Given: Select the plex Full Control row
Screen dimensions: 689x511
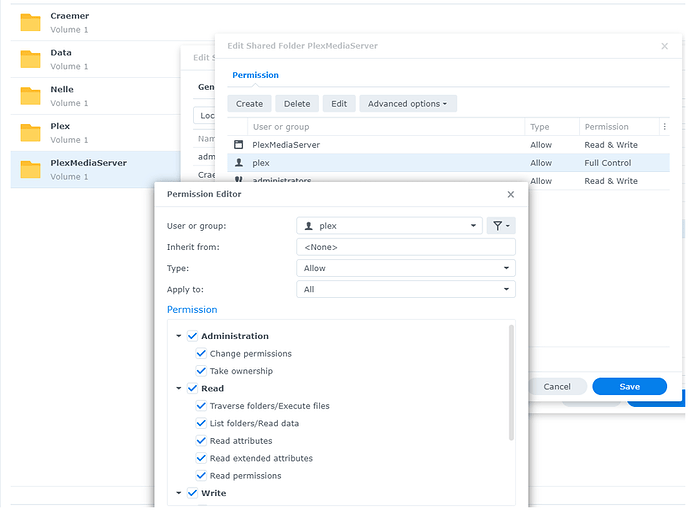Looking at the screenshot, I should 448,163.
